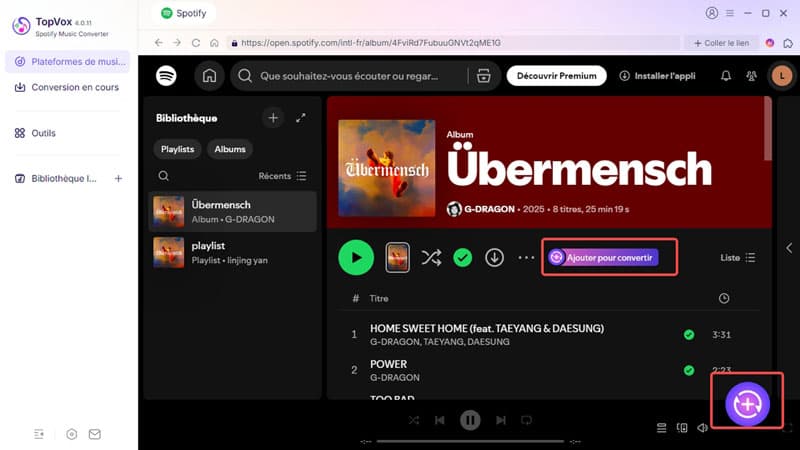Screen dimensions: 800x450
Task: Open the Récents sort dropdown
Action: pos(282,176)
